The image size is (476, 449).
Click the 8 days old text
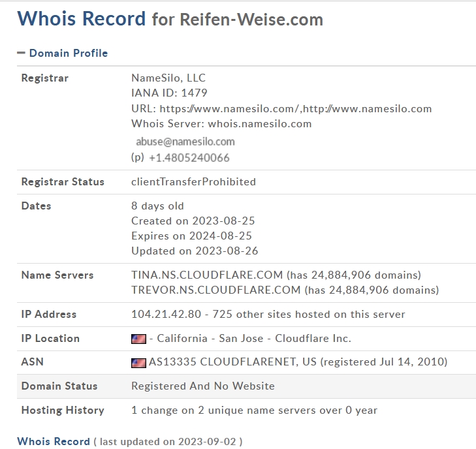click(157, 206)
